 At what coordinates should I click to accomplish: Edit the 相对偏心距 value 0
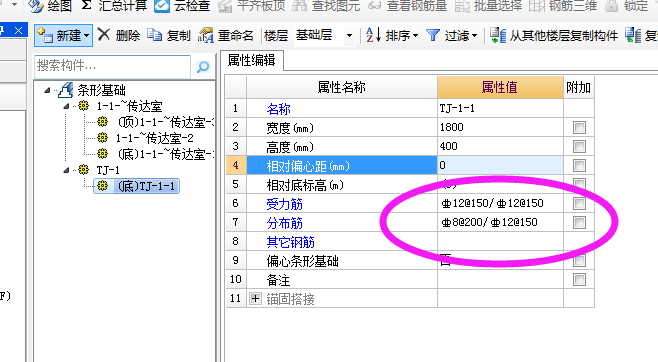pyautogui.click(x=500, y=165)
